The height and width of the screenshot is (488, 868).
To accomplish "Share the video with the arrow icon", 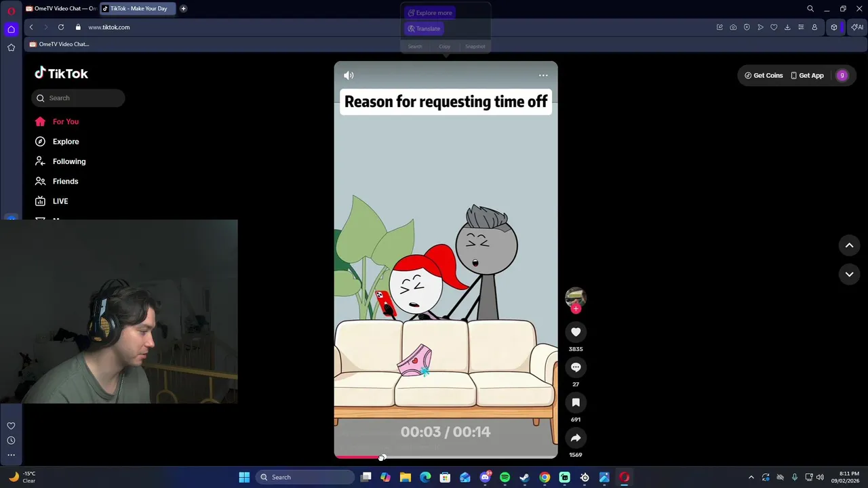I will 576,437.
